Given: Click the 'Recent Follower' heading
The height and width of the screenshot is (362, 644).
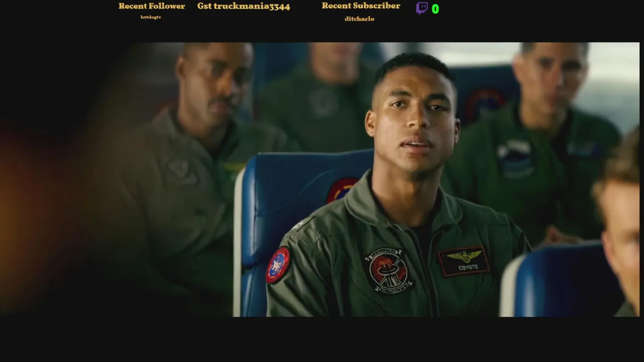Looking at the screenshot, I should (x=151, y=6).
